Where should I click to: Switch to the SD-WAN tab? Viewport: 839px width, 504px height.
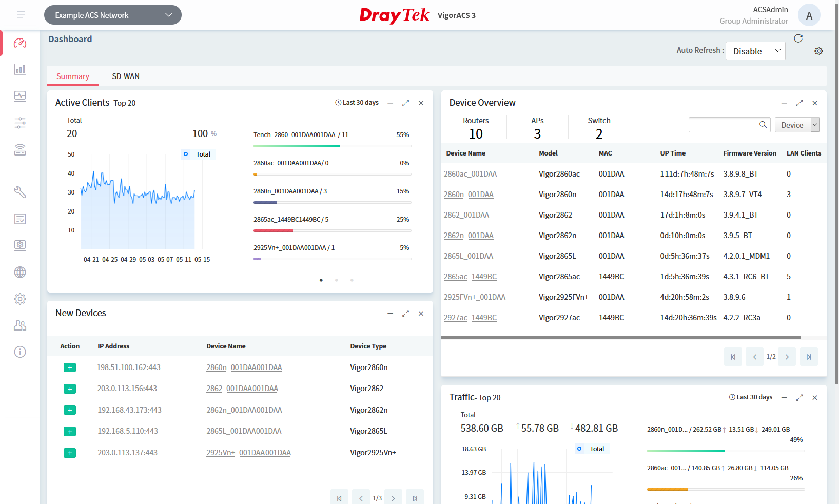tap(125, 76)
